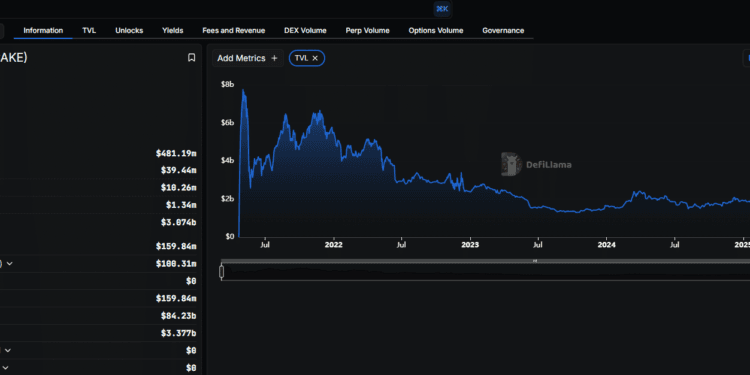Click the $84.23b value

pyautogui.click(x=178, y=316)
